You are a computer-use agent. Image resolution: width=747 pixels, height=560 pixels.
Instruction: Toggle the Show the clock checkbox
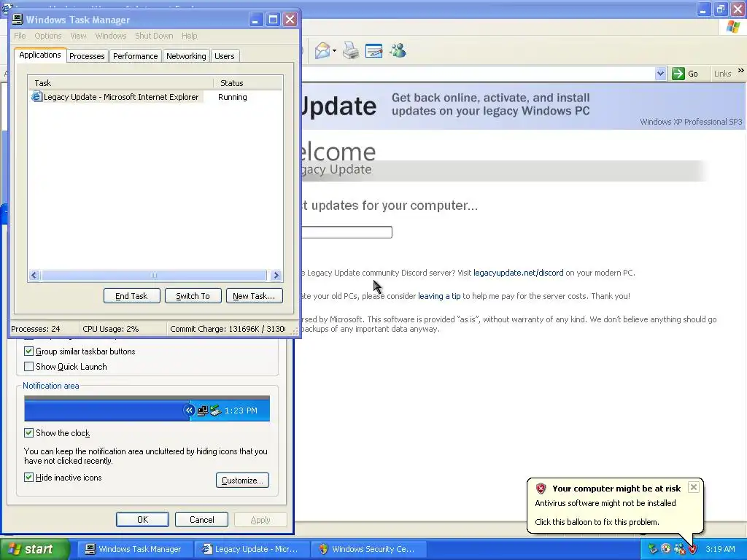click(28, 433)
